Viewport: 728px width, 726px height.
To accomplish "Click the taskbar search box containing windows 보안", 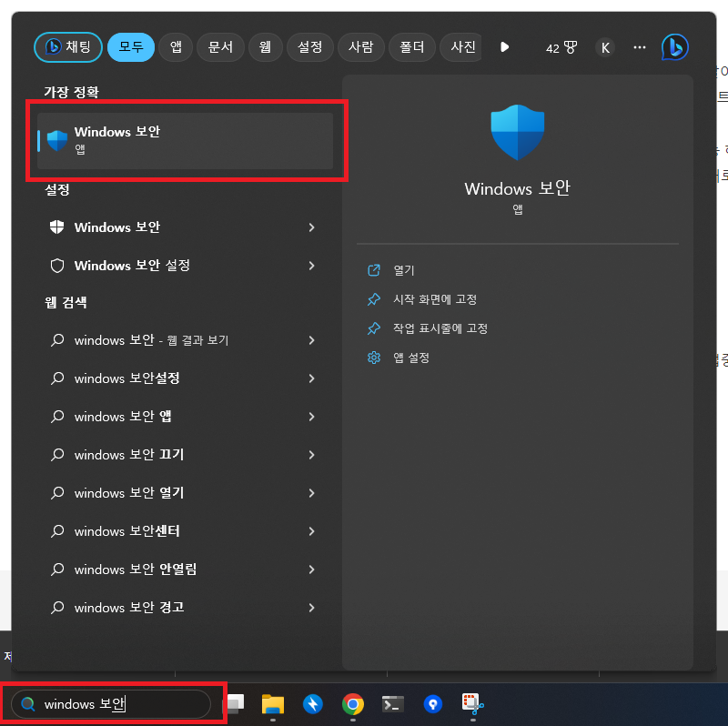I will click(x=110, y=704).
